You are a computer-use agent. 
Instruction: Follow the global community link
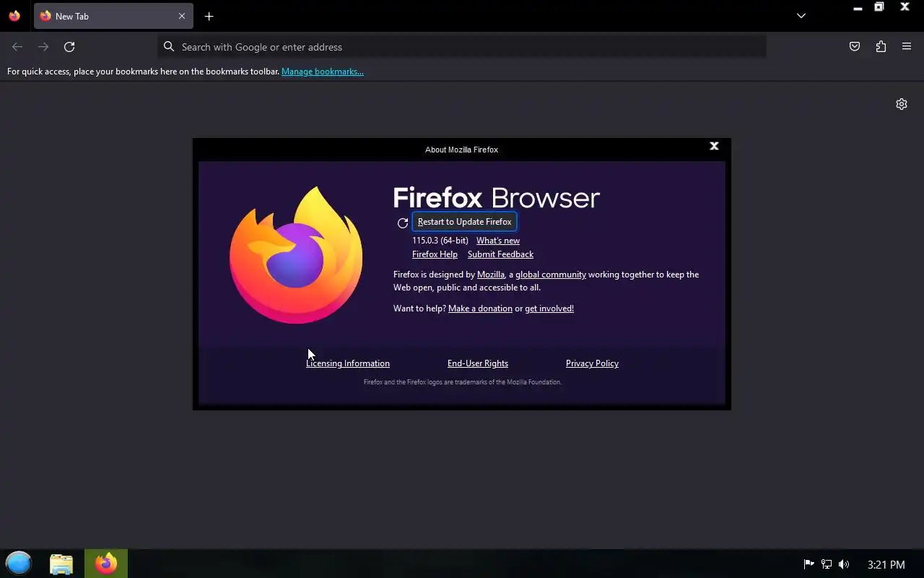551,275
